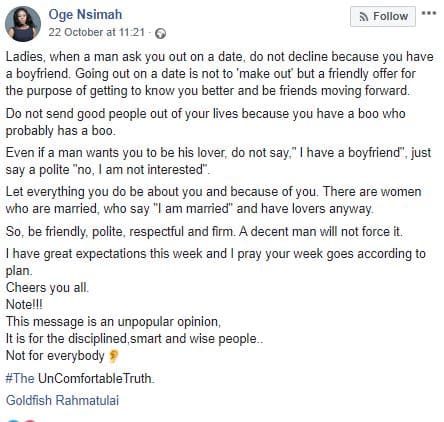Click the UnComfortableTruth text
Image resolution: width=444 pixels, height=422 pixels.
96,378
